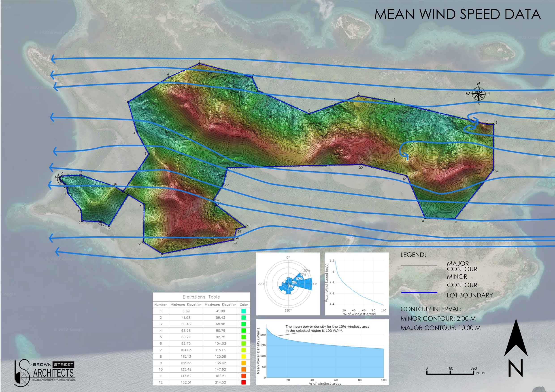Click the large black north arrow
Image resolution: width=555 pixels, height=392 pixels.
click(516, 338)
